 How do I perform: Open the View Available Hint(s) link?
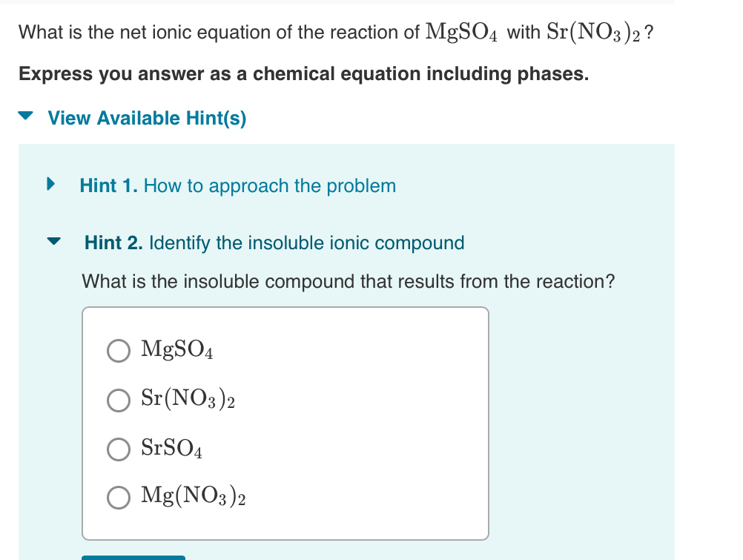pos(145,117)
